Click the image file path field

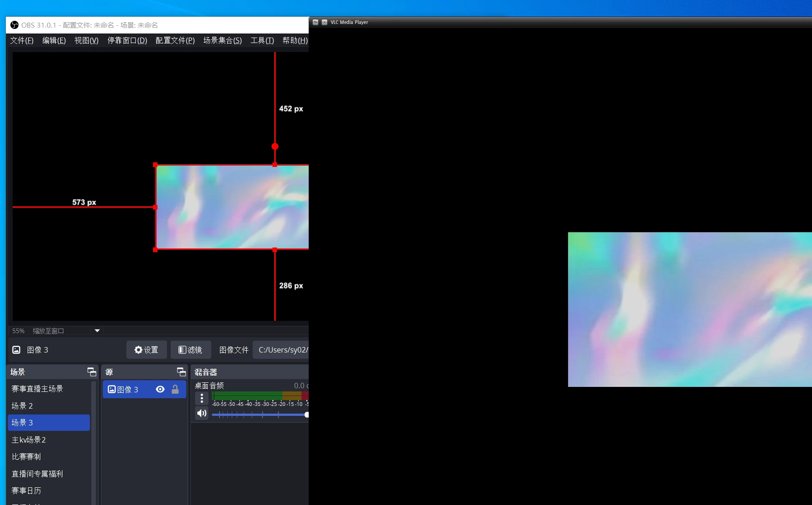point(281,350)
